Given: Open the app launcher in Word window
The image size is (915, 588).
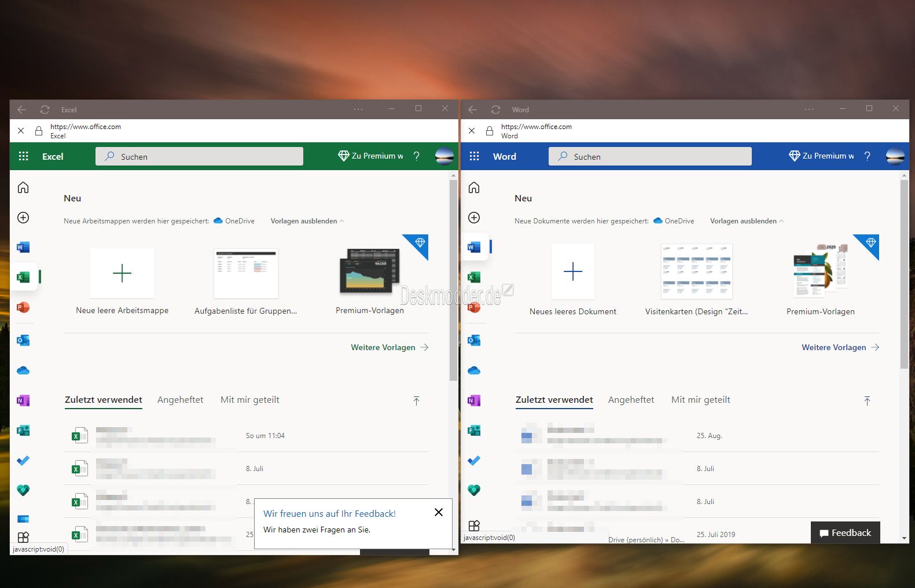Looking at the screenshot, I should point(474,156).
